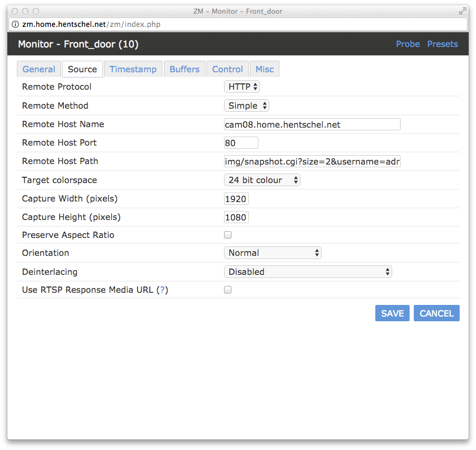Screen dimensions: 476x450
Task: Toggle Use RTSP Response Media URL checkbox
Action: pos(228,290)
